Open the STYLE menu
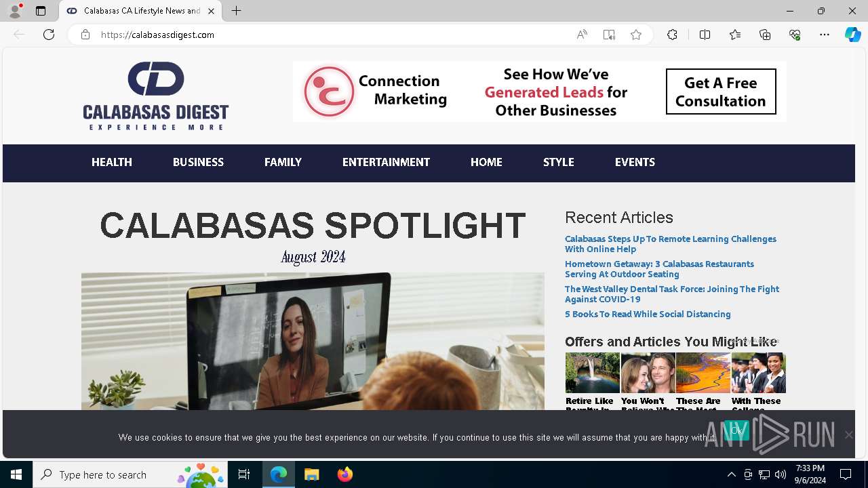 point(559,162)
